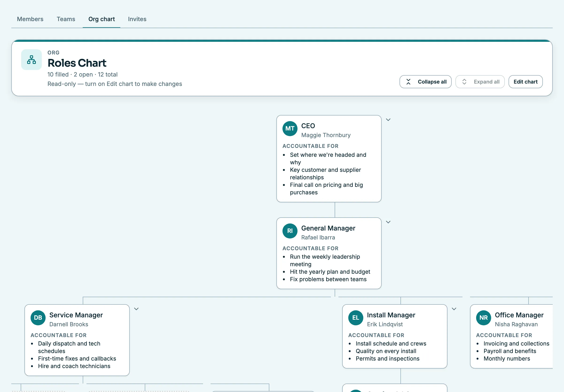Viewport: 564px width, 392px height.
Task: Click 'Permits and inspections' bullet
Action: [x=387, y=359]
